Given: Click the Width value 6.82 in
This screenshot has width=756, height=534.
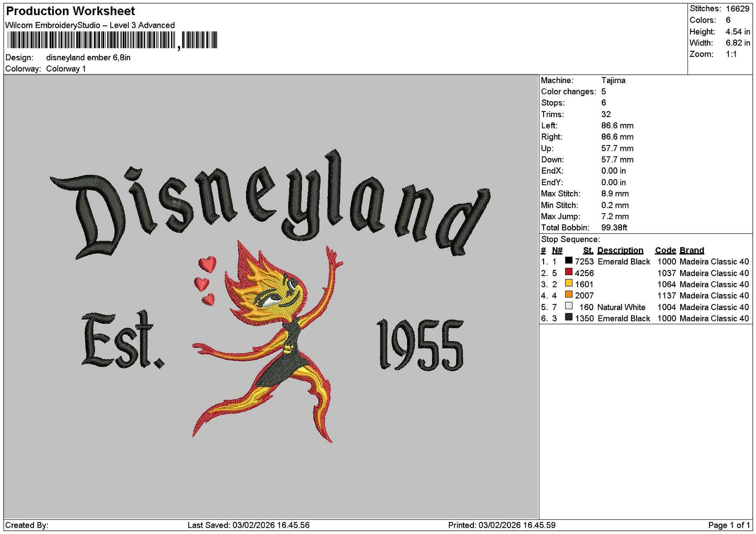Looking at the screenshot, I should (x=738, y=43).
